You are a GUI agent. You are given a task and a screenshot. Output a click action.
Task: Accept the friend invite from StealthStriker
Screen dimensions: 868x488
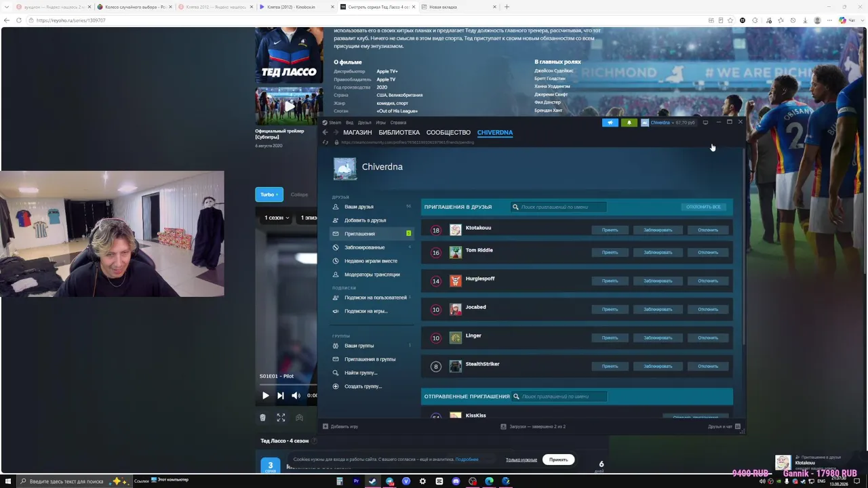[610, 367]
